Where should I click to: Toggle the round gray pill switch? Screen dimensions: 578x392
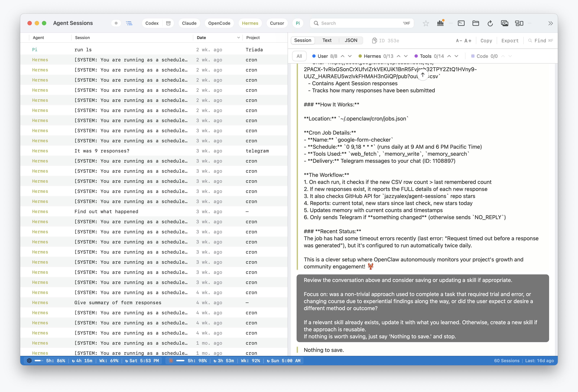(116, 23)
